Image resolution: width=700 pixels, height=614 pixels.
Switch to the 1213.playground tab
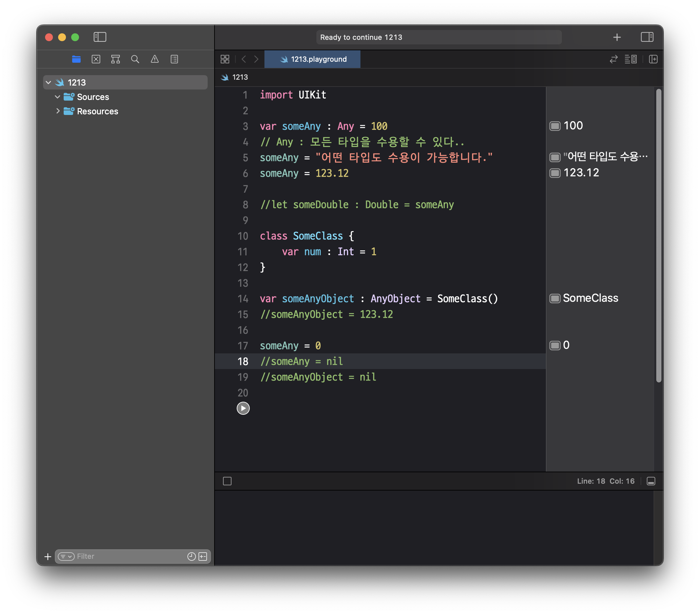click(312, 59)
